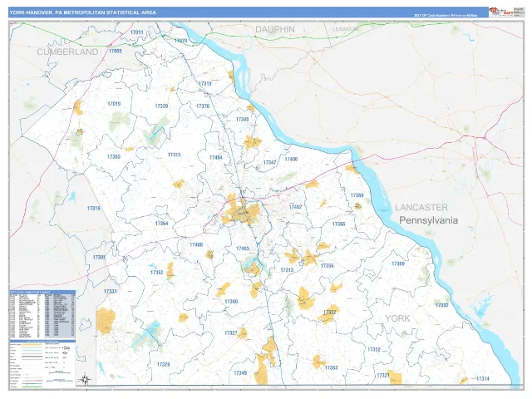Select ZIP code 17404 label

coord(216,157)
